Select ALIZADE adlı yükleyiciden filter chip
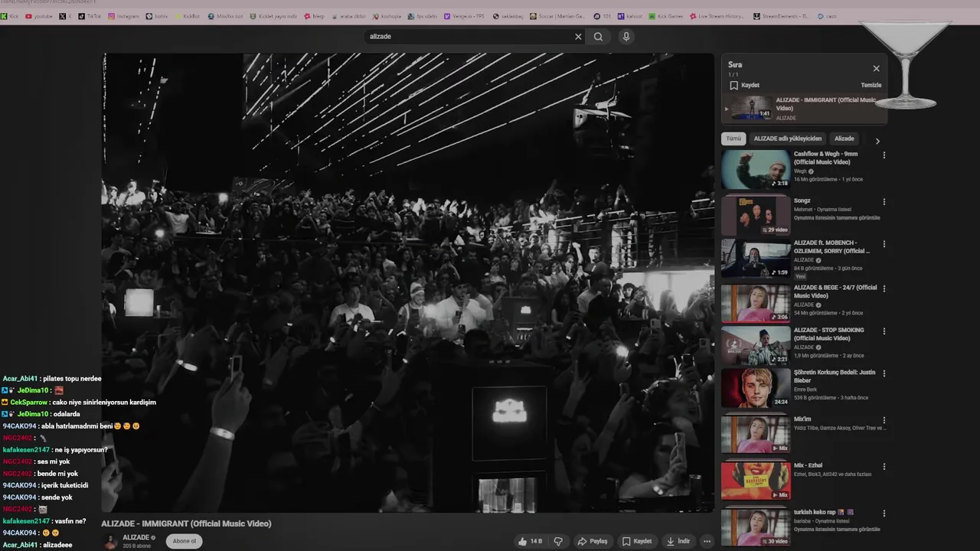The height and width of the screenshot is (551, 980). 787,139
